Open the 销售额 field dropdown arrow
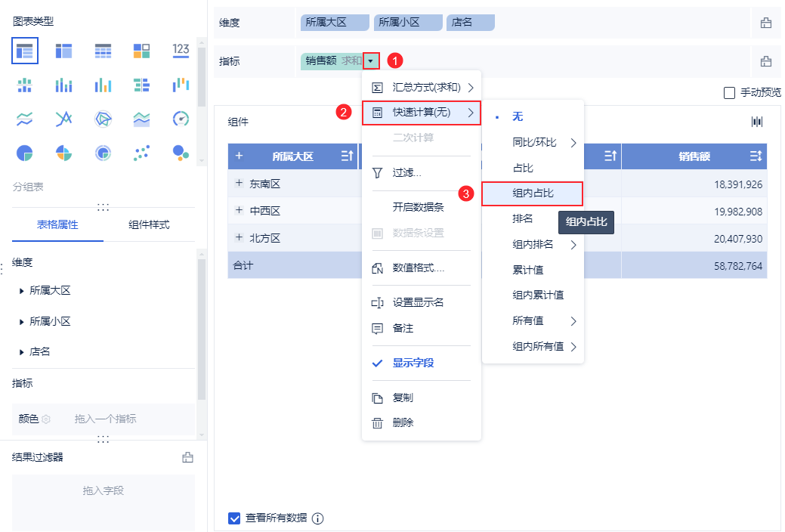 pos(370,61)
